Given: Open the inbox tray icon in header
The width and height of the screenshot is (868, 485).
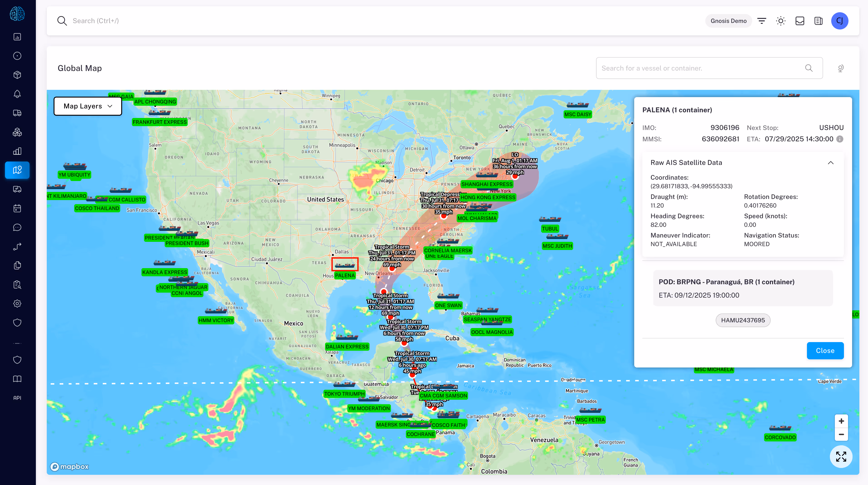Looking at the screenshot, I should pyautogui.click(x=800, y=21).
